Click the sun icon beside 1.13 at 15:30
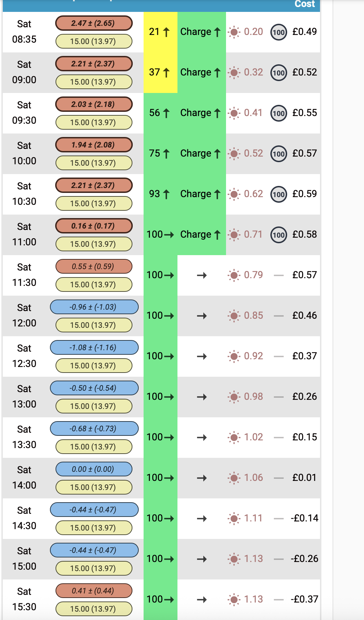Viewport: 364px width, 620px height. click(x=234, y=600)
